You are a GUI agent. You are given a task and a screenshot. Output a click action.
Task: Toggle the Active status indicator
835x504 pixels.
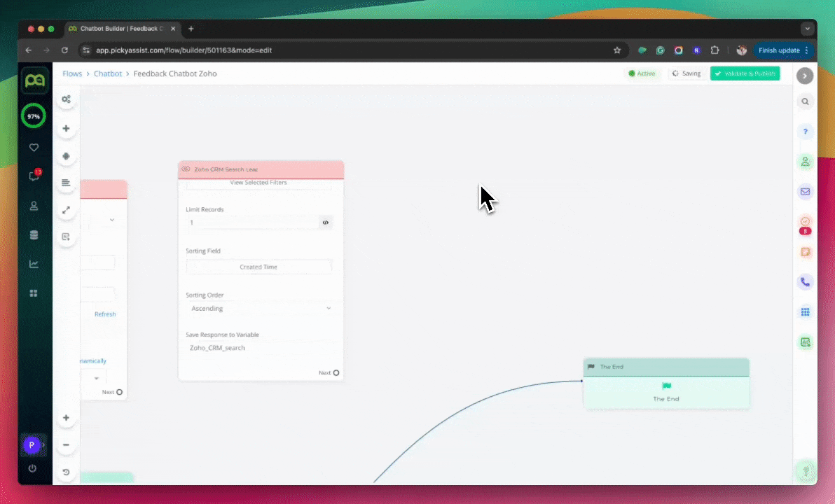tap(642, 73)
